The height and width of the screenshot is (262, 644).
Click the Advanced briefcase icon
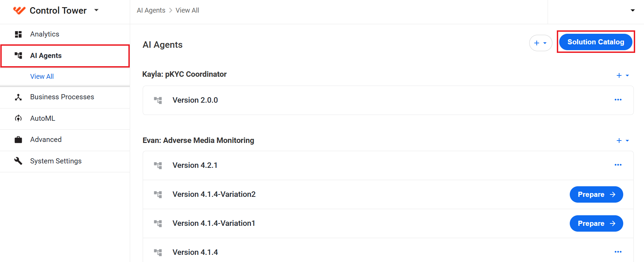(x=18, y=140)
